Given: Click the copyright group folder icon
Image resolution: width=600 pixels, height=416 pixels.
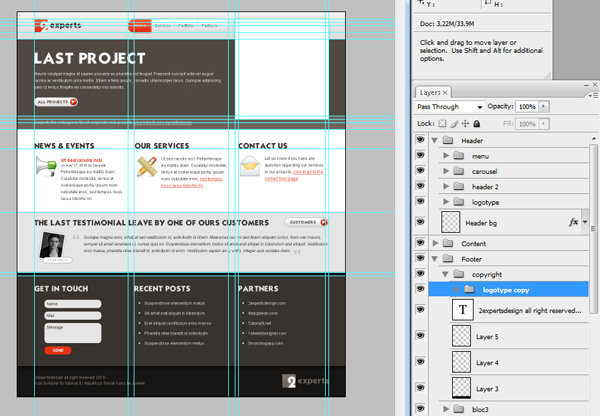Looking at the screenshot, I should pyautogui.click(x=458, y=274).
